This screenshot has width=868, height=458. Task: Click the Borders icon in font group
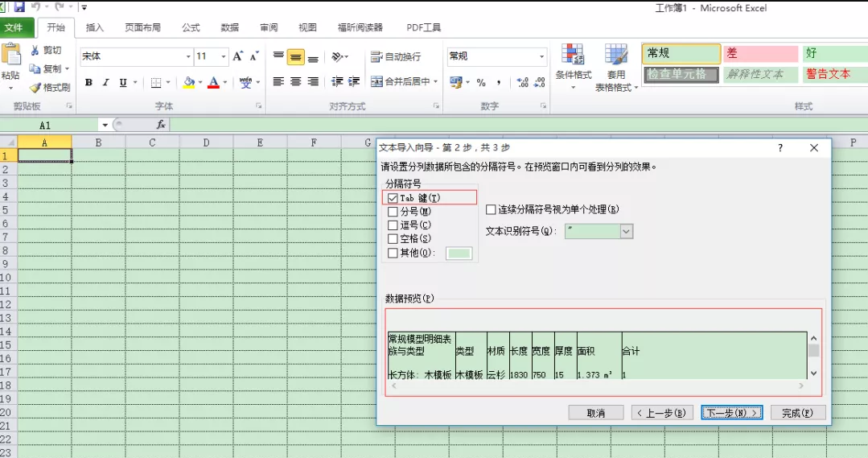pyautogui.click(x=156, y=83)
